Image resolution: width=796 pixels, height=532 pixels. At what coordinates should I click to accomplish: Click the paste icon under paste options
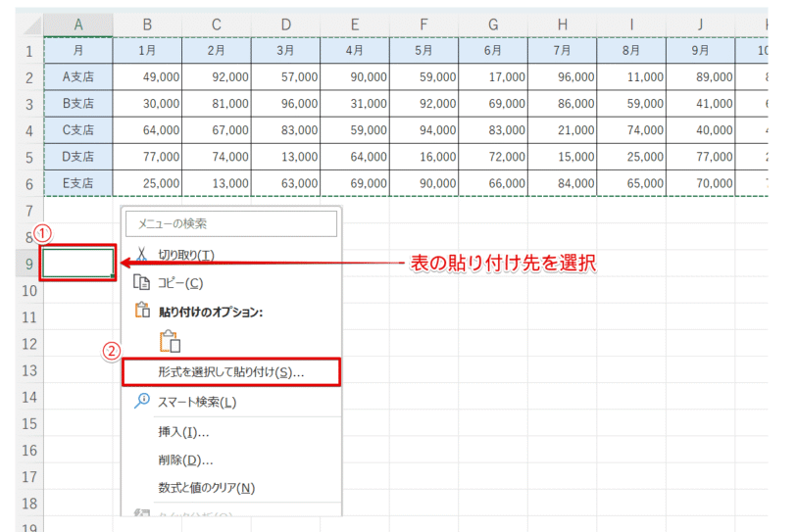pyautogui.click(x=170, y=341)
